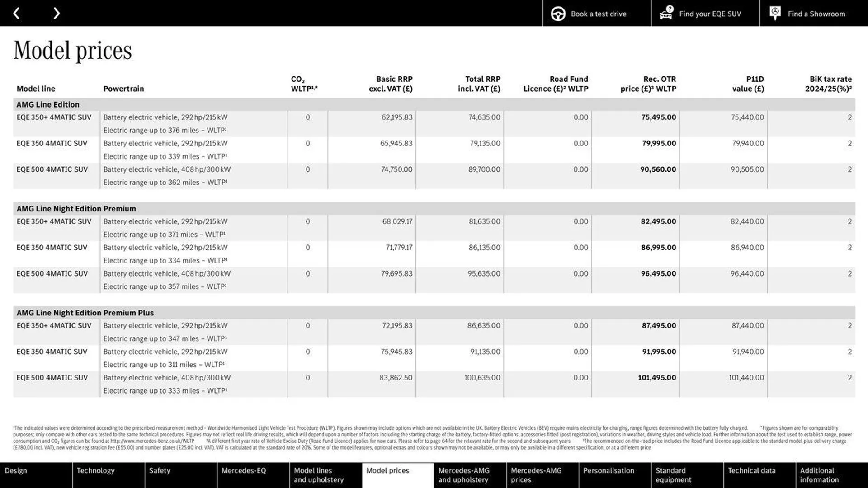The image size is (868, 488).
Task: Switch to the Safety tab
Action: pos(181,475)
